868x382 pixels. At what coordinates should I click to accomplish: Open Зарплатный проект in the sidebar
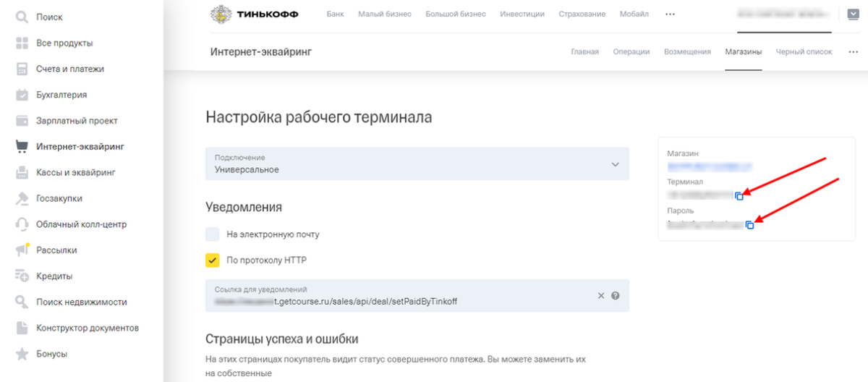pos(77,121)
